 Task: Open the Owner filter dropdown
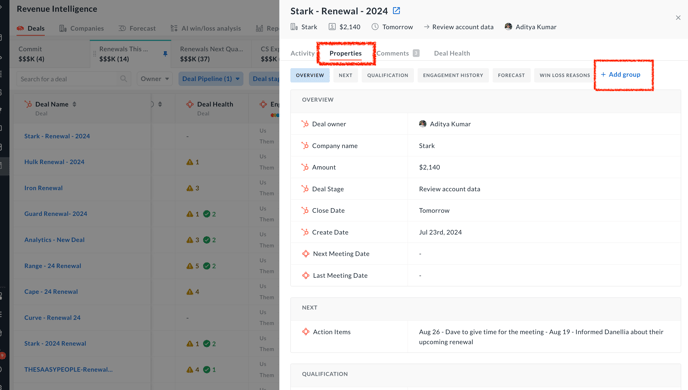point(154,79)
